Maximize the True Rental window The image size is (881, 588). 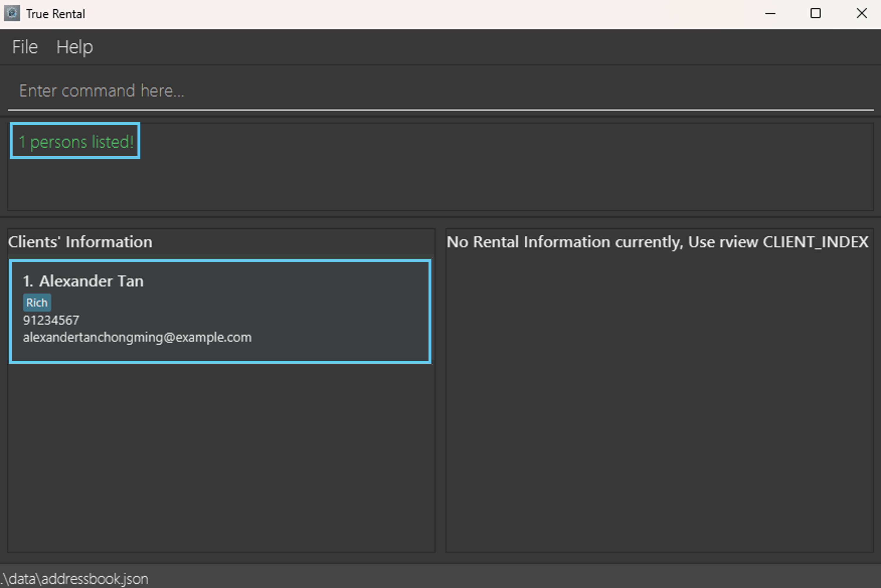coord(815,13)
